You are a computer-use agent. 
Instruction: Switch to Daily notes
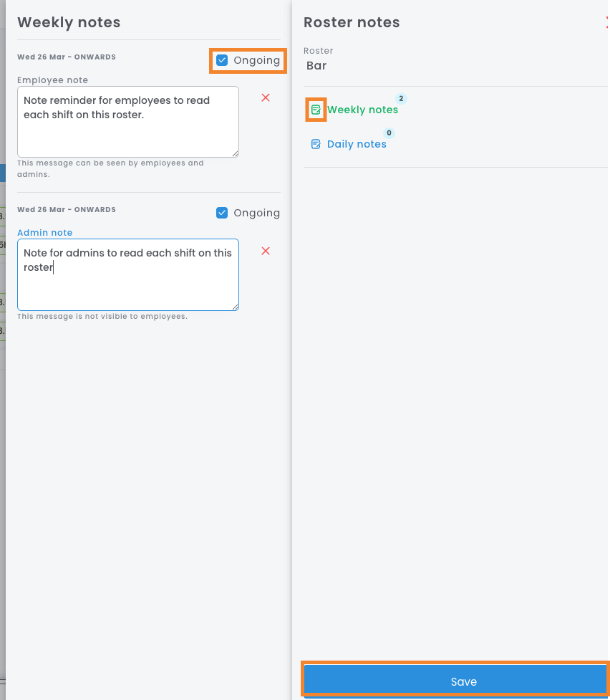(357, 144)
